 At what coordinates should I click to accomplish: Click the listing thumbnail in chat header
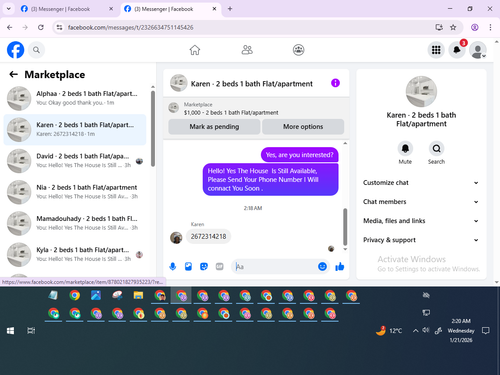click(x=179, y=83)
